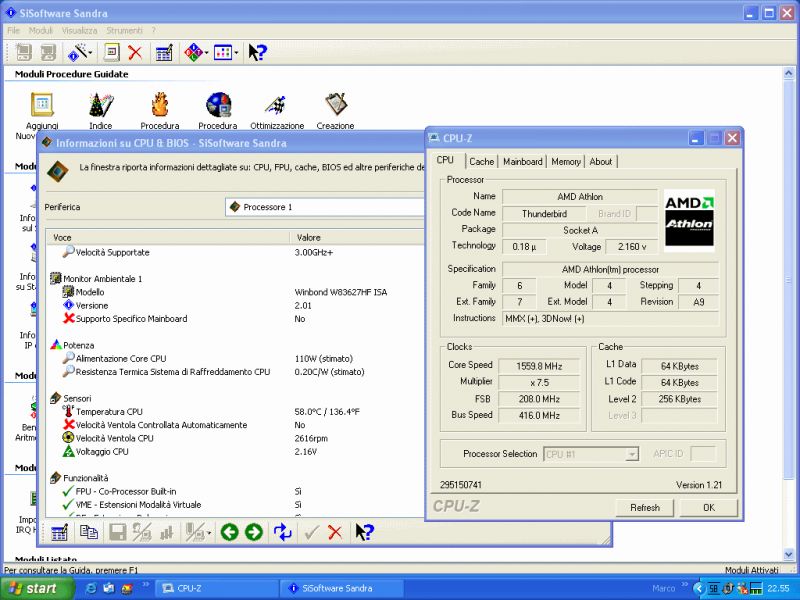Switch to the About tab in CPU-Z
This screenshot has width=800, height=600.
[601, 162]
